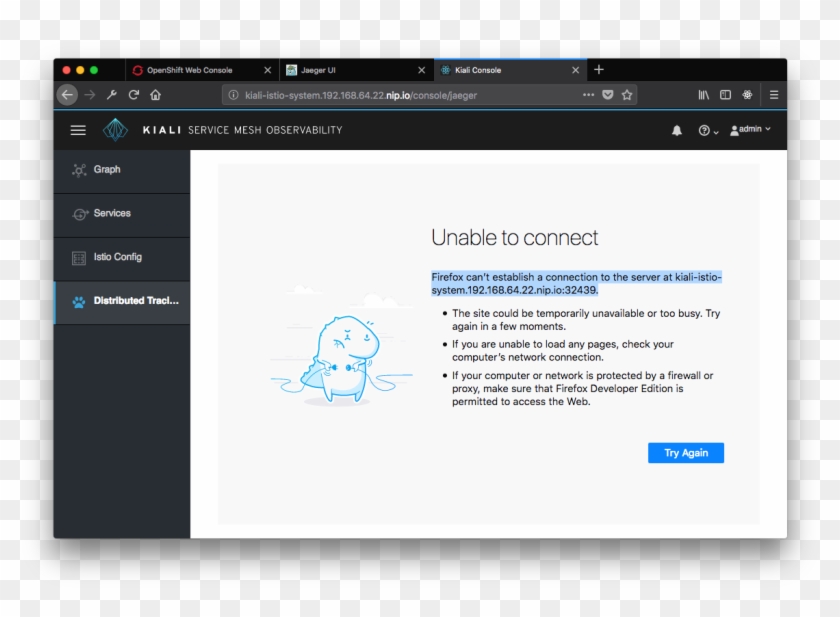840x617 pixels.
Task: Close the Kiali Console tab
Action: click(575, 70)
